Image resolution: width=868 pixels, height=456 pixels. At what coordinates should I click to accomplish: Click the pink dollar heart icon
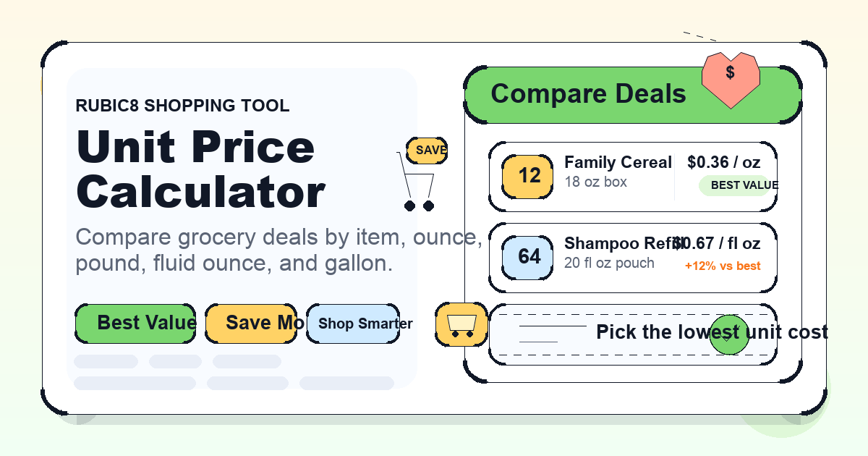(731, 79)
